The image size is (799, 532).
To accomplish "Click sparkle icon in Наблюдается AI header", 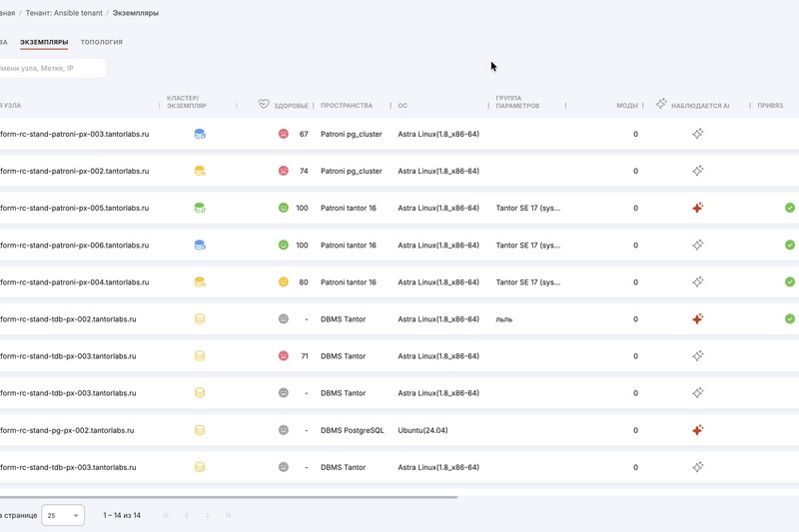I will (x=661, y=104).
